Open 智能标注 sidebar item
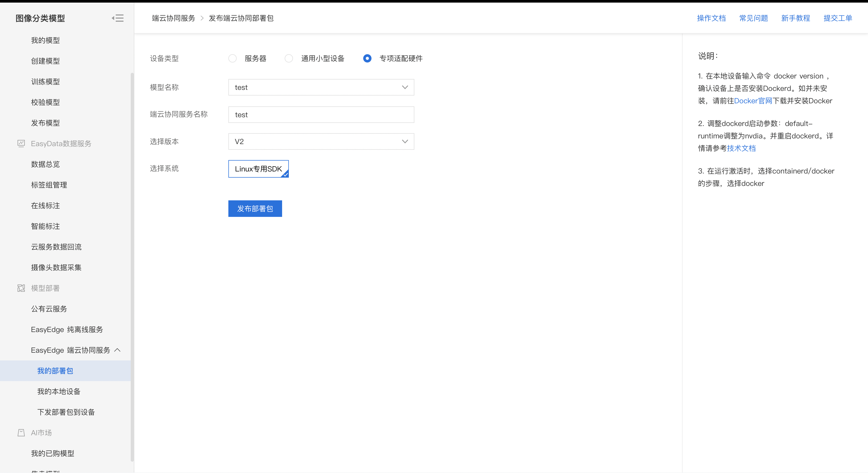The image size is (868, 473). coord(45,226)
